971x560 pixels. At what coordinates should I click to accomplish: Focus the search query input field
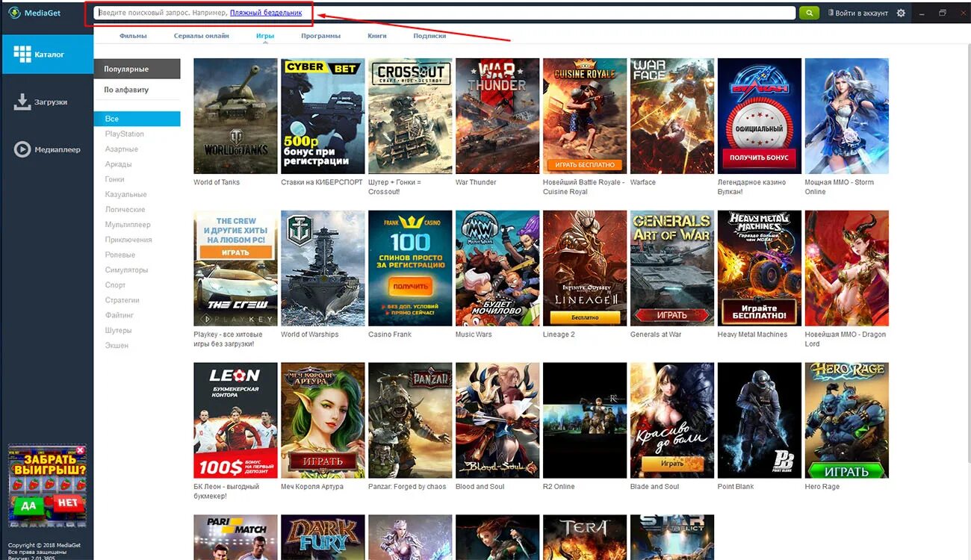445,13
